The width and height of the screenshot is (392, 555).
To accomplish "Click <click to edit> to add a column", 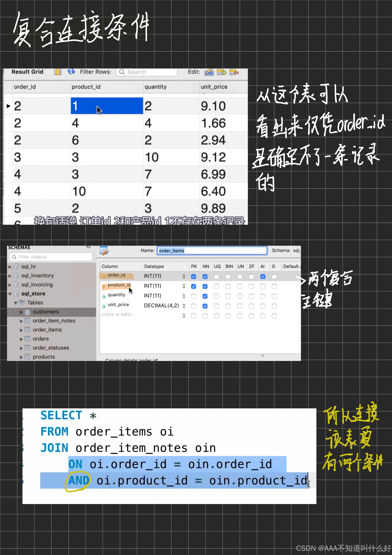I will [x=117, y=315].
